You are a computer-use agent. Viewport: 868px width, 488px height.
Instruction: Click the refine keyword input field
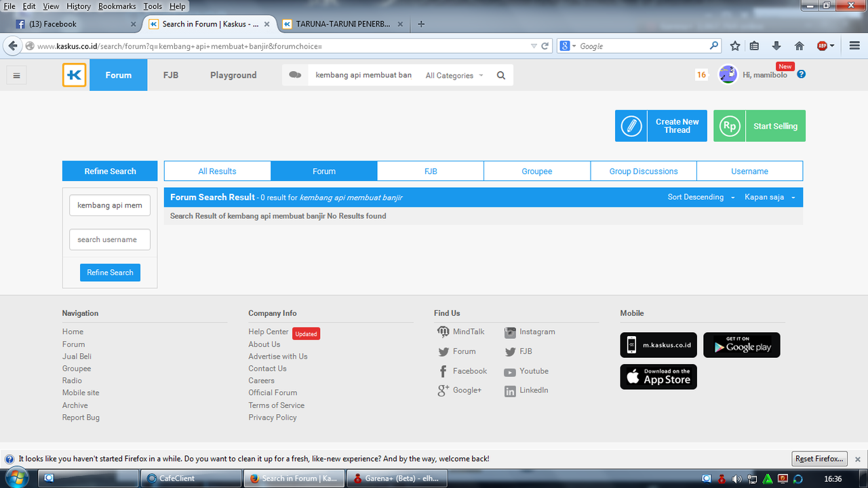(110, 205)
